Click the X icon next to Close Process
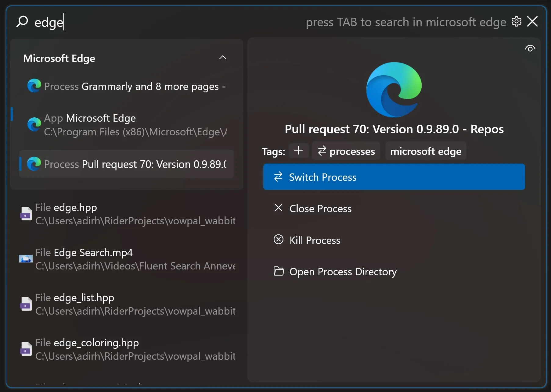This screenshot has height=392, width=551. [278, 208]
